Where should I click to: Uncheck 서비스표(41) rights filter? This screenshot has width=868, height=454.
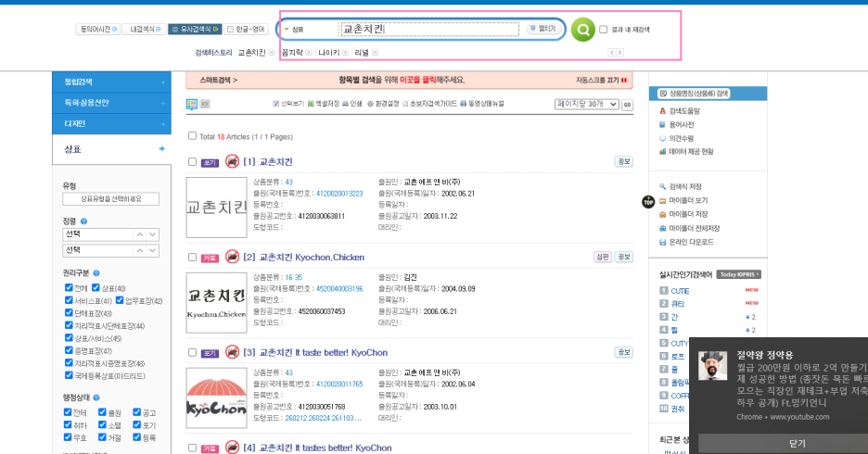pos(69,300)
